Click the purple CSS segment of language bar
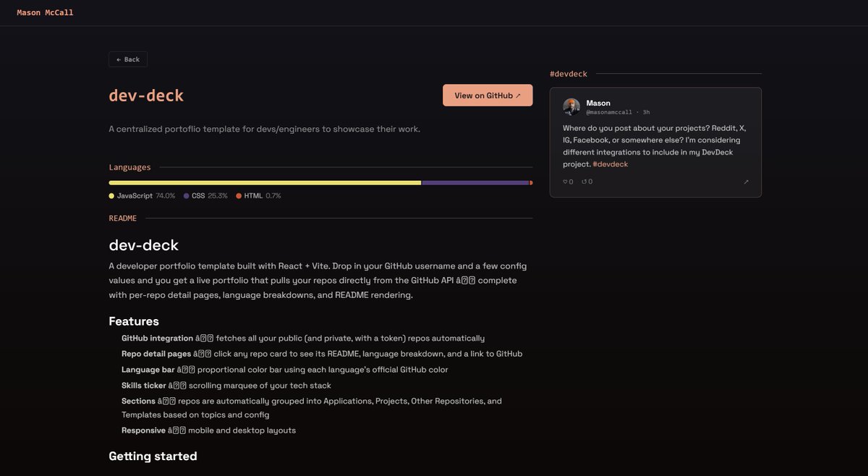 click(475, 183)
